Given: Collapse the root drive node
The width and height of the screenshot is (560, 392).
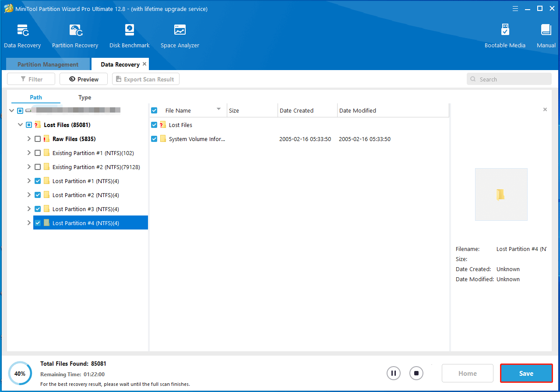Looking at the screenshot, I should coord(11,110).
